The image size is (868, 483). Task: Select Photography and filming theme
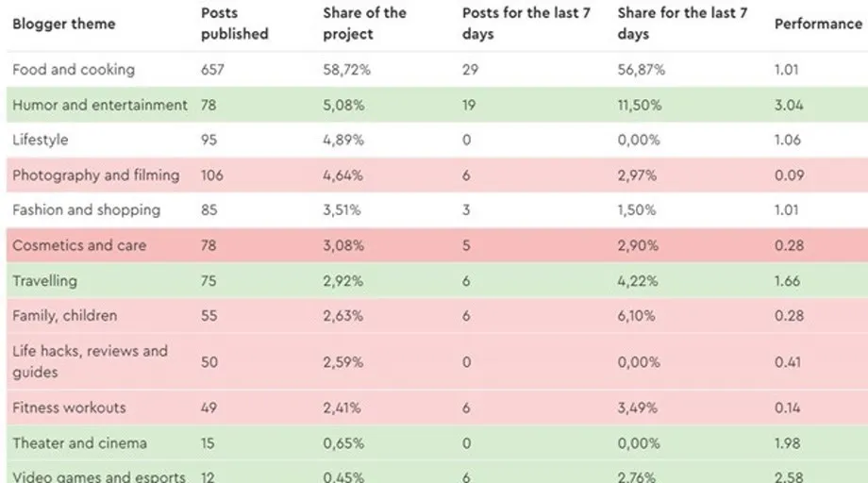click(96, 175)
